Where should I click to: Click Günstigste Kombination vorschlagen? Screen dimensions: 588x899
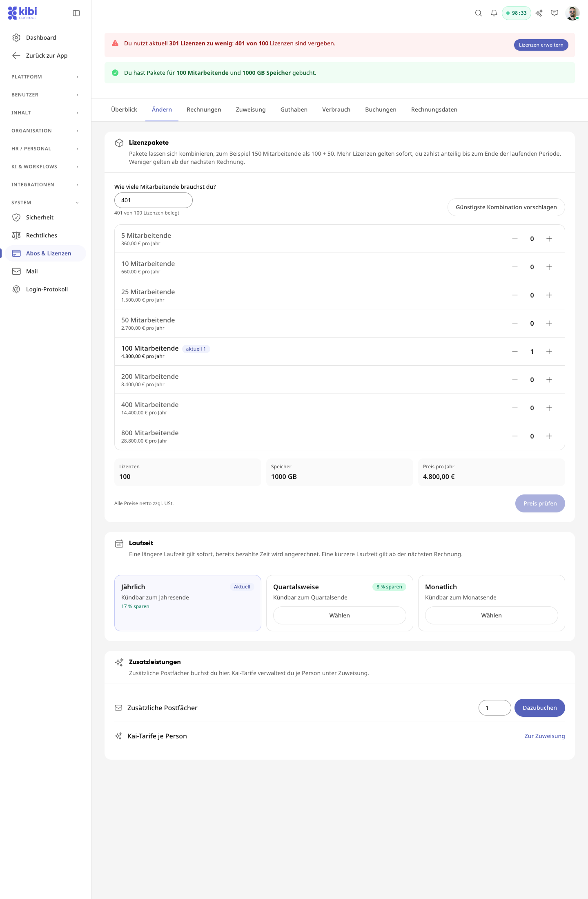coord(506,207)
